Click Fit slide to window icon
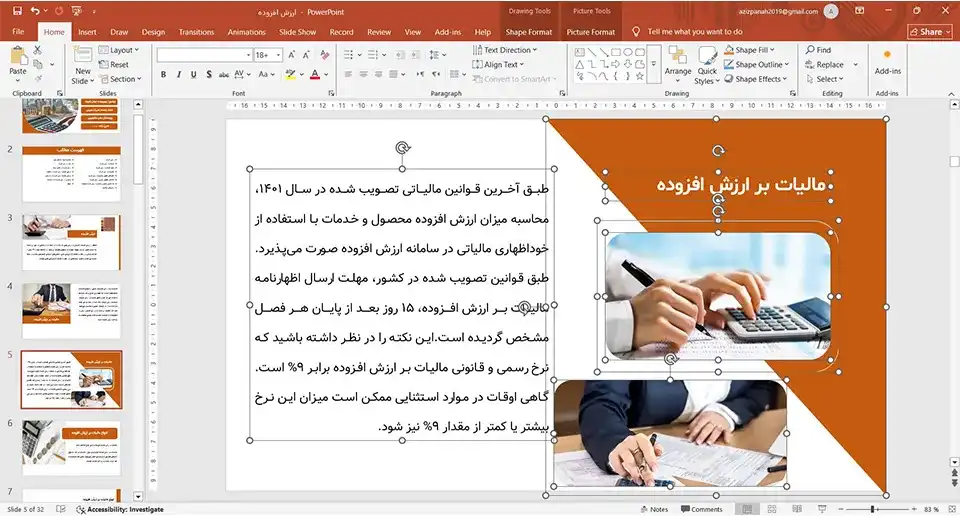This screenshot has width=960, height=516. [951, 509]
